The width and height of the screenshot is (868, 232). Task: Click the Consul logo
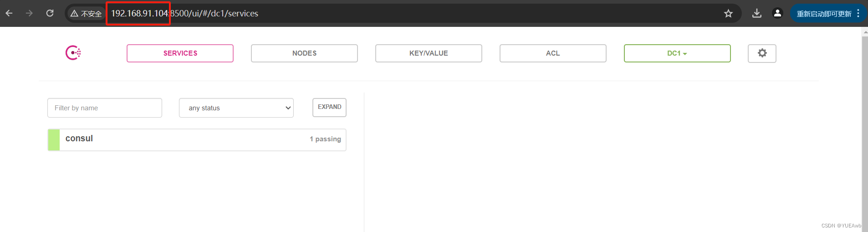coord(73,53)
